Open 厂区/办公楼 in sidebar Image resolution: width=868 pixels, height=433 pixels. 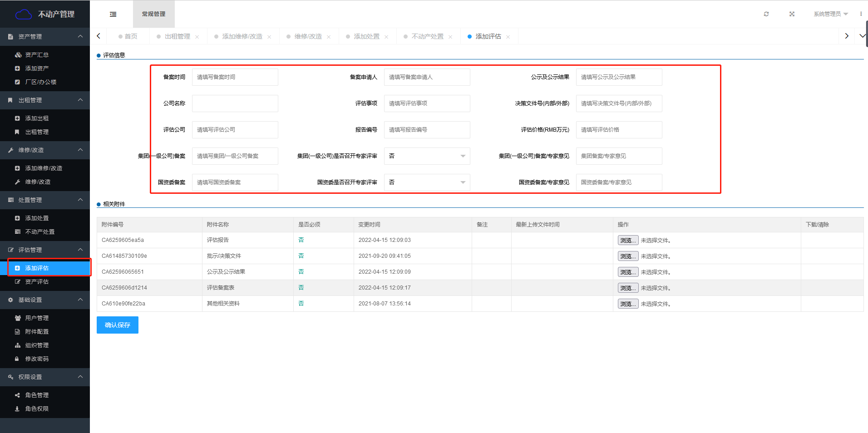click(x=45, y=82)
